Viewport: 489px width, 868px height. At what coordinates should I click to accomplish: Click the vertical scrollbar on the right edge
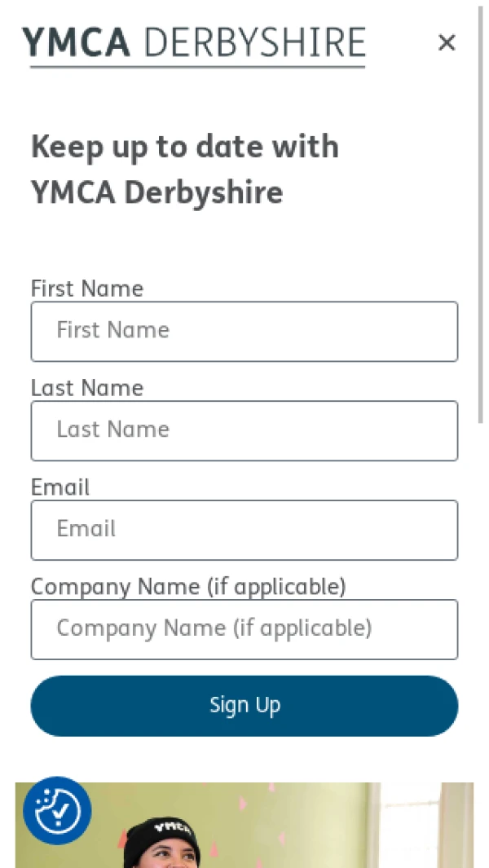tap(481, 212)
